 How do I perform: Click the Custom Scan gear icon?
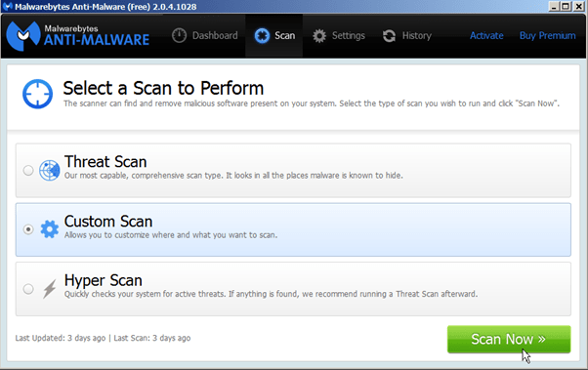tap(50, 229)
